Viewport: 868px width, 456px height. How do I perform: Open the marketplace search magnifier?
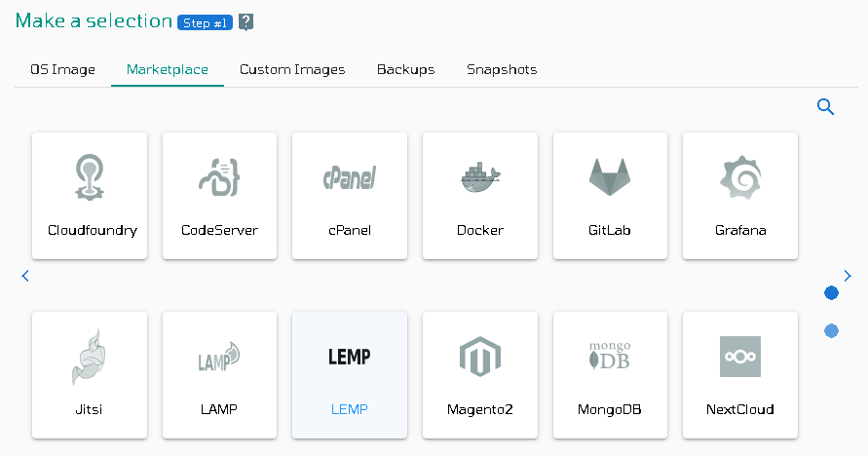click(825, 106)
